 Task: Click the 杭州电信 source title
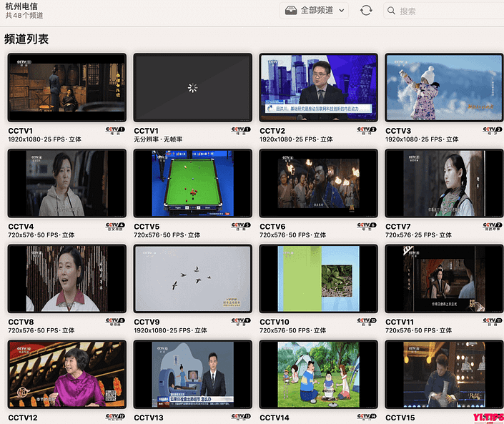21,6
